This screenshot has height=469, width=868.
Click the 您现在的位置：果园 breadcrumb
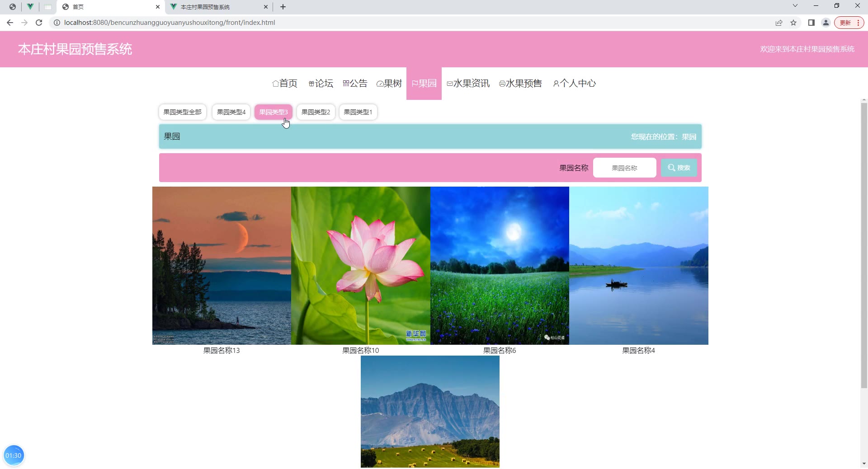pyautogui.click(x=664, y=137)
